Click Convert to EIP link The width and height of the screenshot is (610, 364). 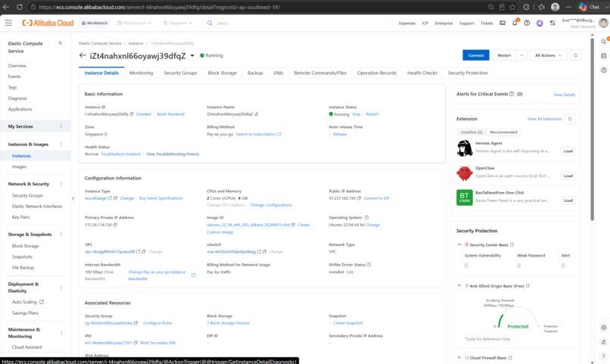(376, 198)
